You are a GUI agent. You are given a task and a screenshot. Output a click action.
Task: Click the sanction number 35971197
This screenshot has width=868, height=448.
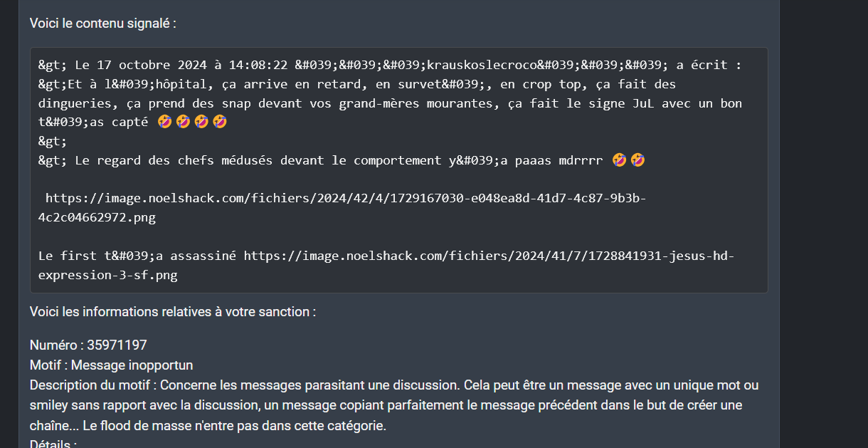pos(117,345)
